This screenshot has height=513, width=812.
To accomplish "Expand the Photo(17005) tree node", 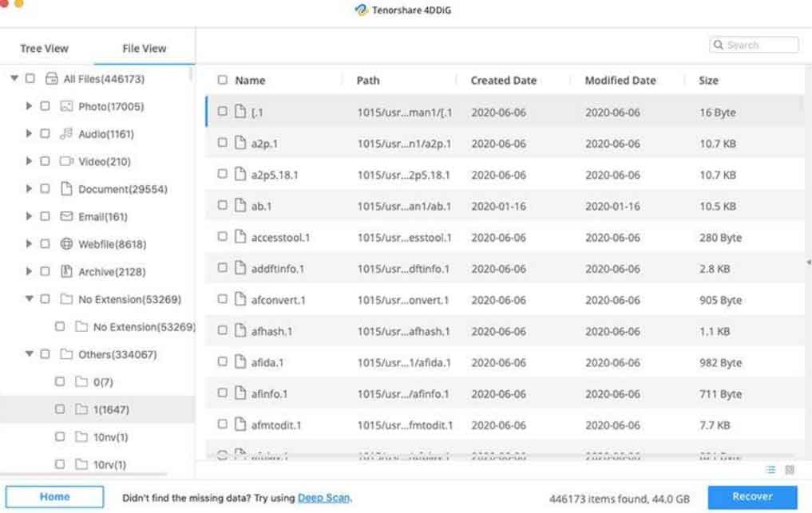I will (x=30, y=106).
